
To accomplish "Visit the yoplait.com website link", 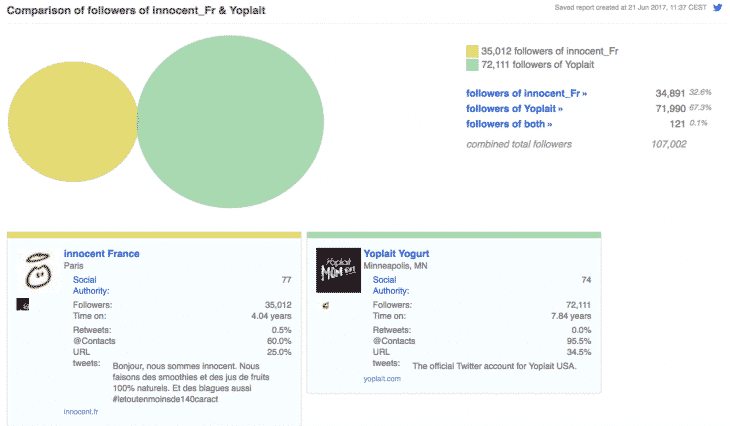I will pyautogui.click(x=382, y=379).
